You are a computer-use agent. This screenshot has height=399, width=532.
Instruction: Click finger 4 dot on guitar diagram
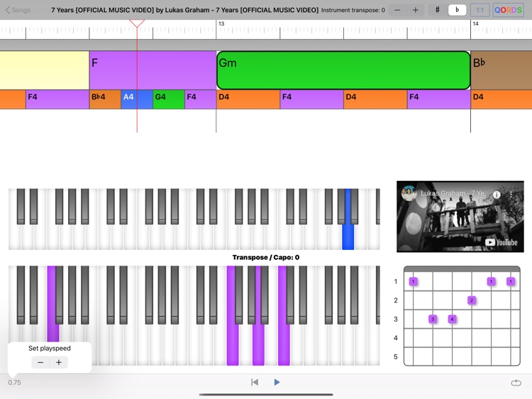[x=452, y=319]
